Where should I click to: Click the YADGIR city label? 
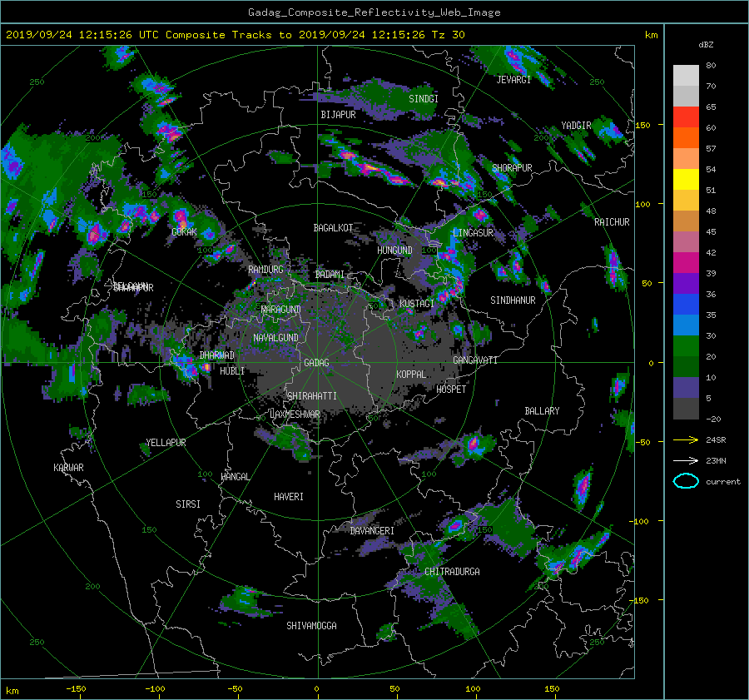tap(576, 126)
